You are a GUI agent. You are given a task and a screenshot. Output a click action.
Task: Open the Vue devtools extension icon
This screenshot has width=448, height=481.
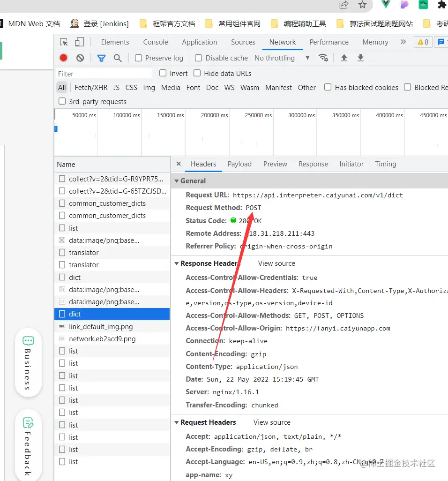coord(386,4)
